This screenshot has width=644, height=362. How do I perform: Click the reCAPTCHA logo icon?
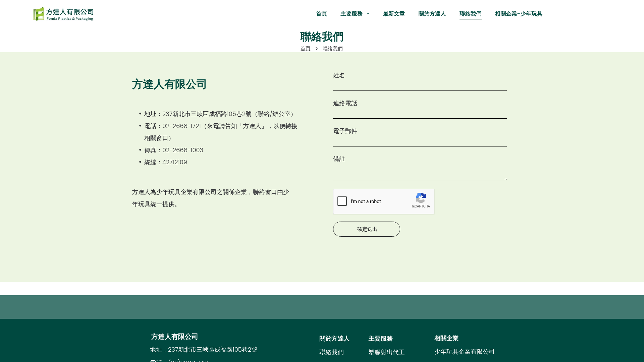coord(421,198)
